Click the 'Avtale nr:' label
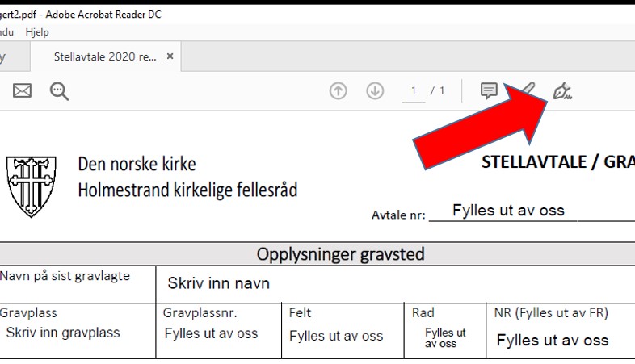Image resolution: width=635 pixels, height=364 pixels. pos(398,215)
